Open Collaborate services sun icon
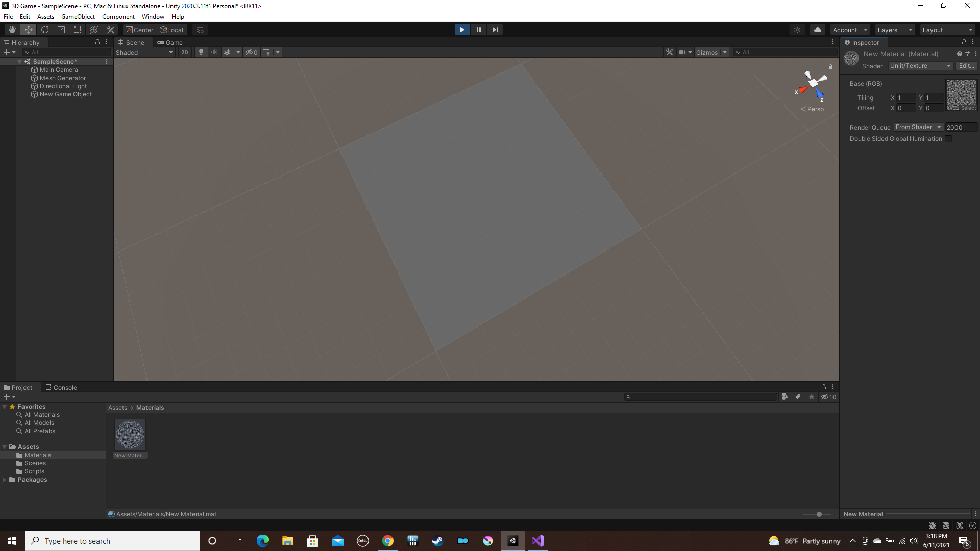 click(797, 30)
